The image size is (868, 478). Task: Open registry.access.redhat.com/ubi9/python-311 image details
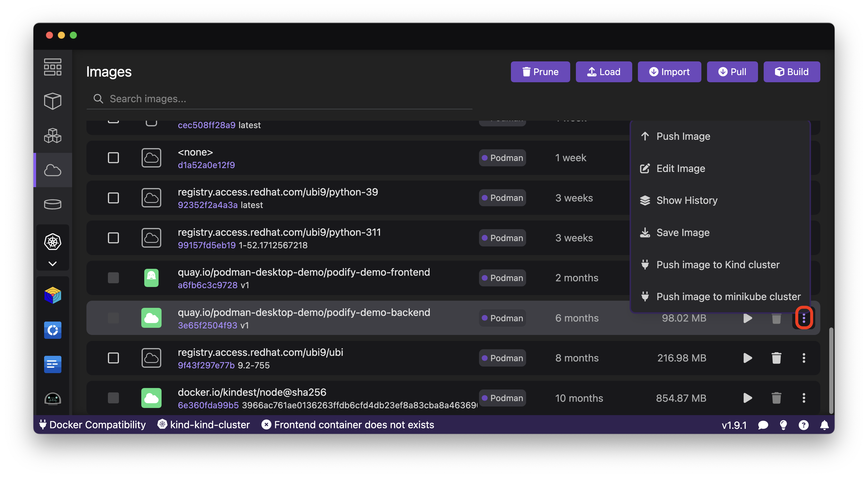coord(279,232)
